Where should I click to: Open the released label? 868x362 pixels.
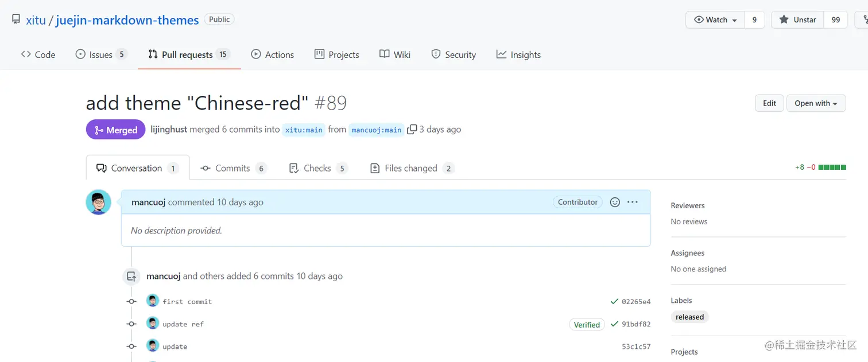689,317
